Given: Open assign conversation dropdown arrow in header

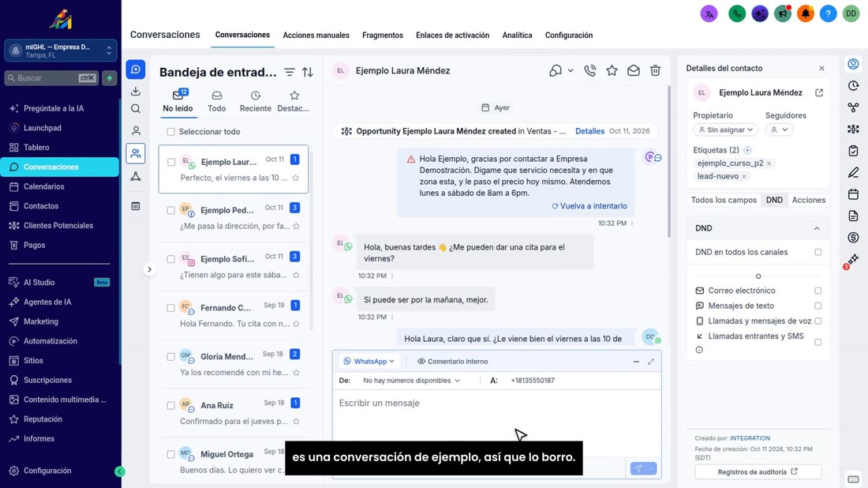Looking at the screenshot, I should (571, 71).
